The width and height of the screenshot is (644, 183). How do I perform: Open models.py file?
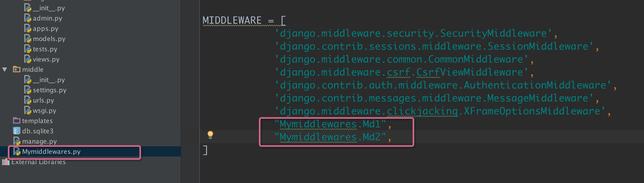coord(49,39)
